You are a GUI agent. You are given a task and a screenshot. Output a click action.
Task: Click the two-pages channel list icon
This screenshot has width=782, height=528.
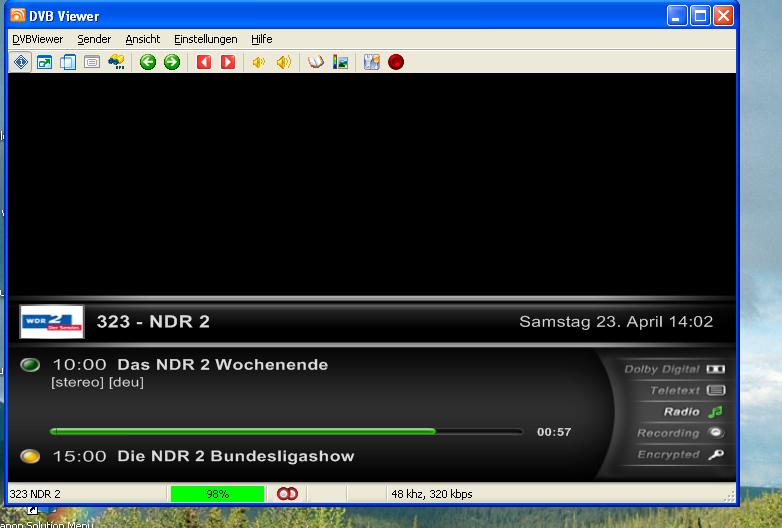68,62
